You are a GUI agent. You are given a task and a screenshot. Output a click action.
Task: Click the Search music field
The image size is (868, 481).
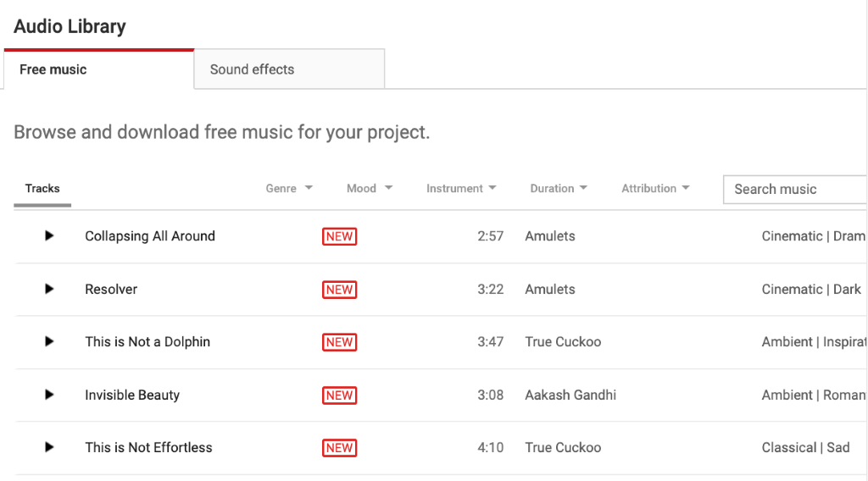(795, 190)
